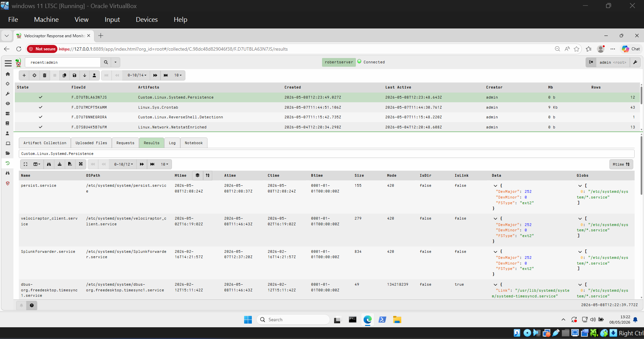
Task: Go to Home dashboard in sidebar
Action: (x=8, y=74)
